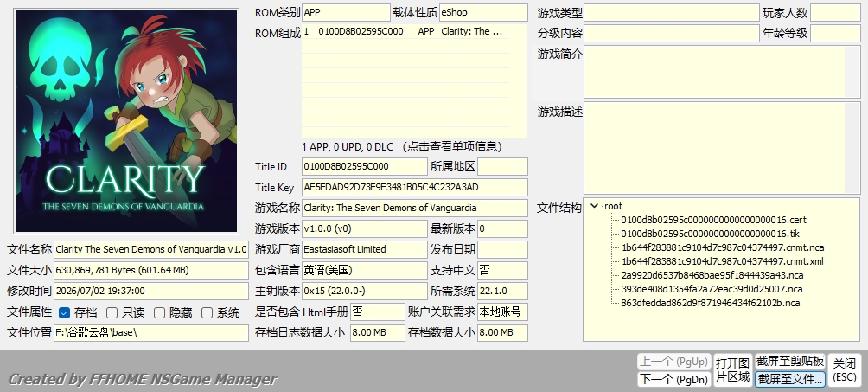Click the 所需系统 field 22.1.0
868x392 pixels.
click(x=502, y=291)
